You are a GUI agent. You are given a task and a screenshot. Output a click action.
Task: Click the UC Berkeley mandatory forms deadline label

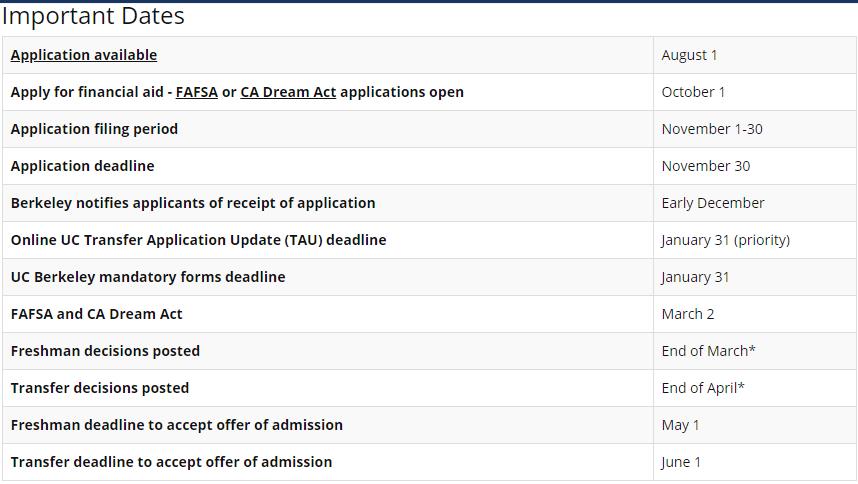(x=148, y=277)
